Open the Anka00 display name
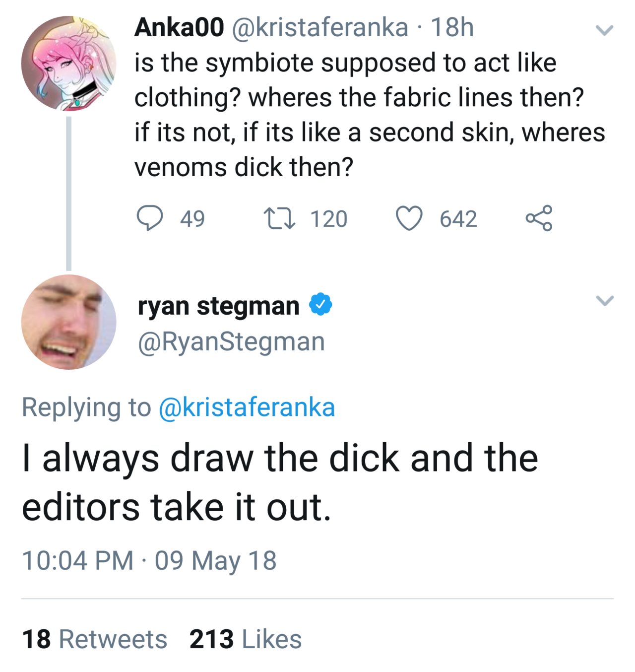This screenshot has width=635, height=672. [179, 27]
